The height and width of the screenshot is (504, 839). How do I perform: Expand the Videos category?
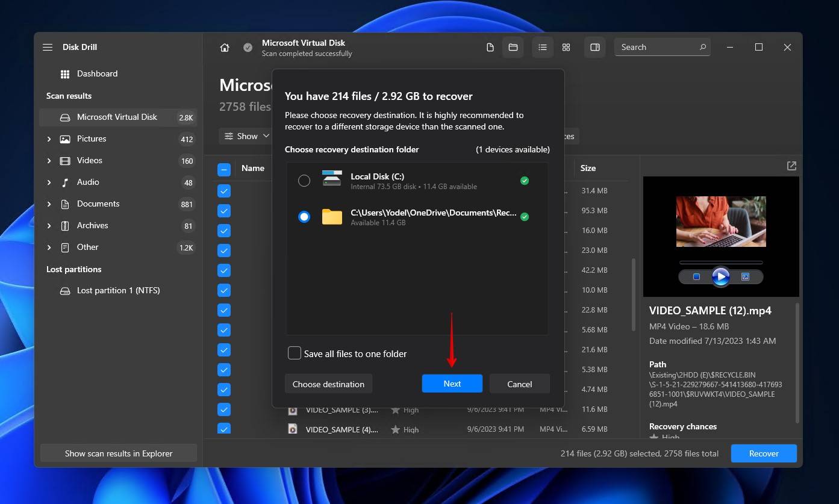click(49, 161)
